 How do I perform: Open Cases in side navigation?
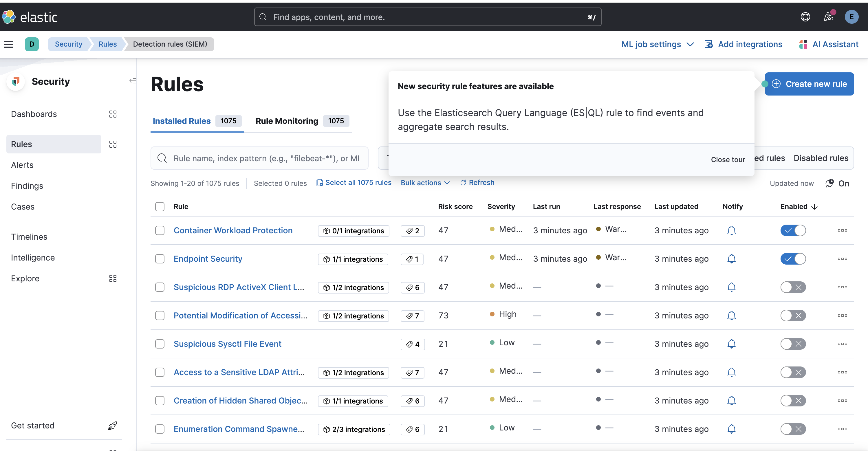(23, 207)
